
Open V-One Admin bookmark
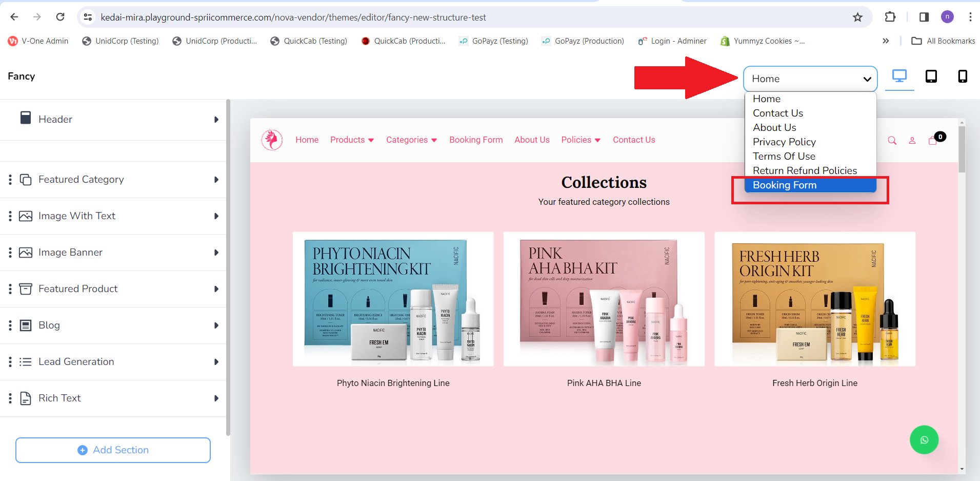coord(38,41)
